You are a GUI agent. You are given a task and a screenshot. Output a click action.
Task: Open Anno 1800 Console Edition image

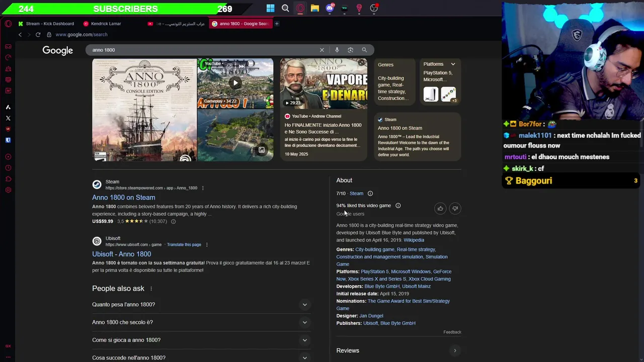click(x=144, y=110)
